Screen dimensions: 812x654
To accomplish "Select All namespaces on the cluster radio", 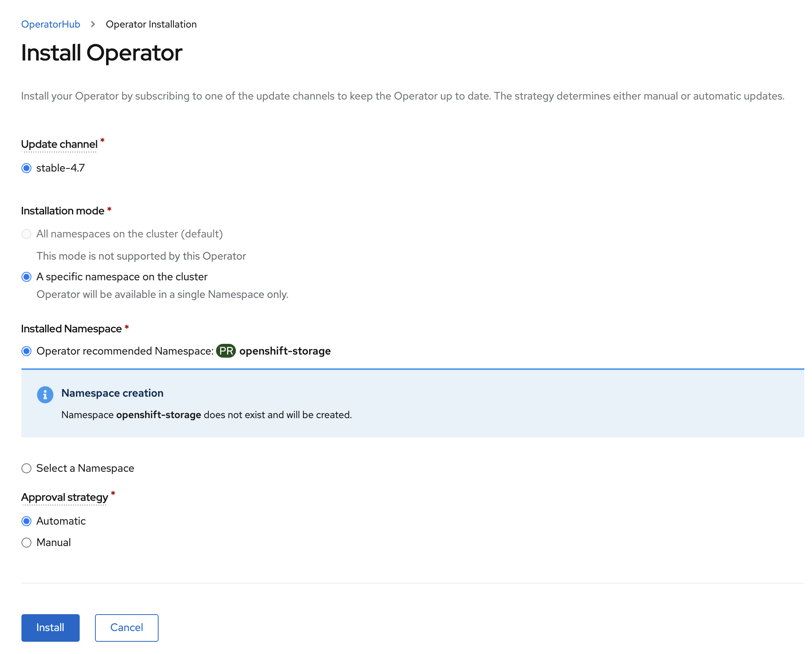I will [26, 234].
